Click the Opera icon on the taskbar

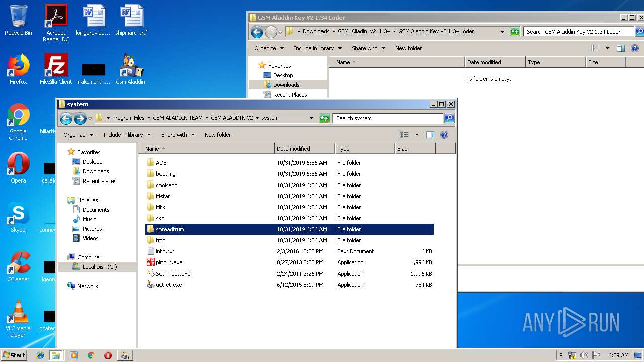coord(108,355)
